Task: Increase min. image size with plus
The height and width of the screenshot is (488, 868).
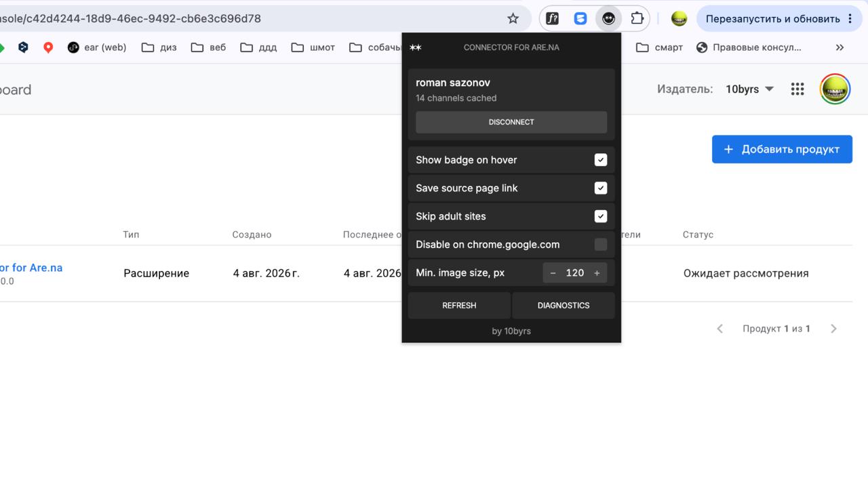Action: (x=597, y=273)
